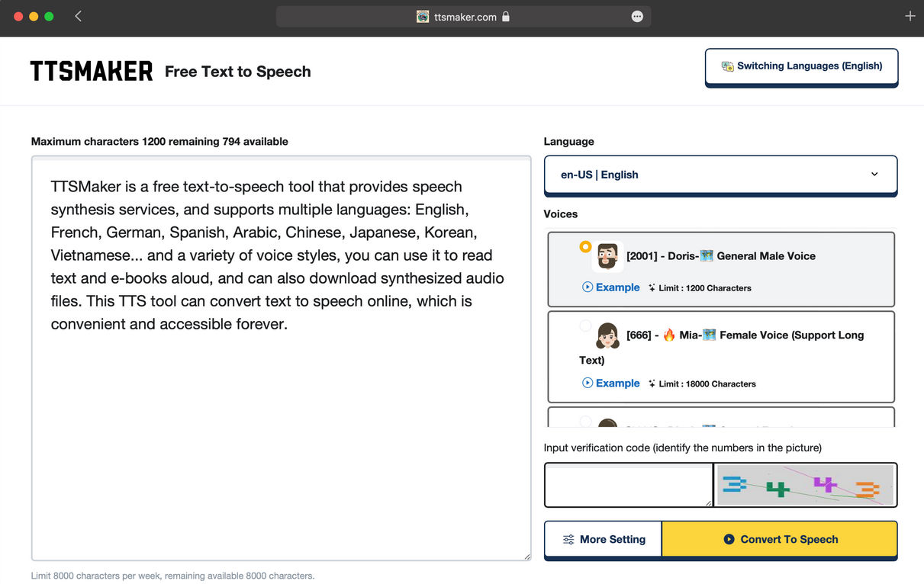Image resolution: width=924 pixels, height=584 pixels.
Task: Click the Safari back arrow
Action: click(x=79, y=16)
